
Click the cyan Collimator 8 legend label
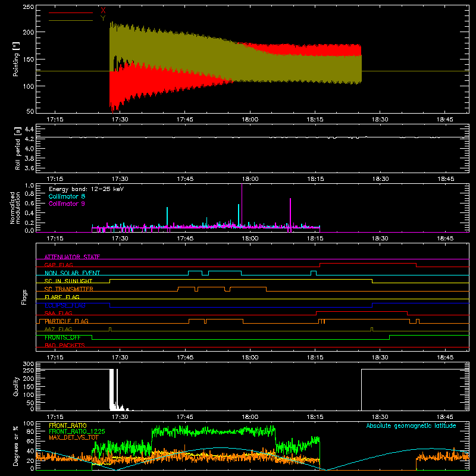[x=67, y=196]
